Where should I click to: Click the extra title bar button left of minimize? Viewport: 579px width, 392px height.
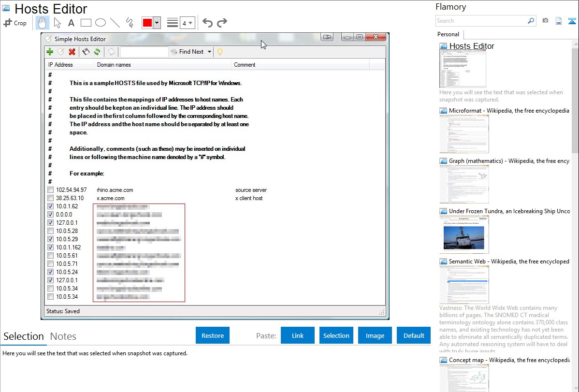[327, 37]
